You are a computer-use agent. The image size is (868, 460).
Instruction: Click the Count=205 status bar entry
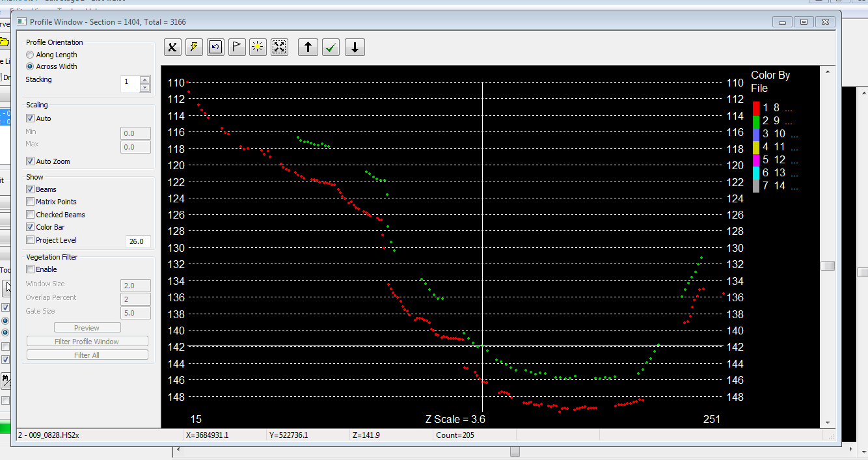pyautogui.click(x=455, y=435)
